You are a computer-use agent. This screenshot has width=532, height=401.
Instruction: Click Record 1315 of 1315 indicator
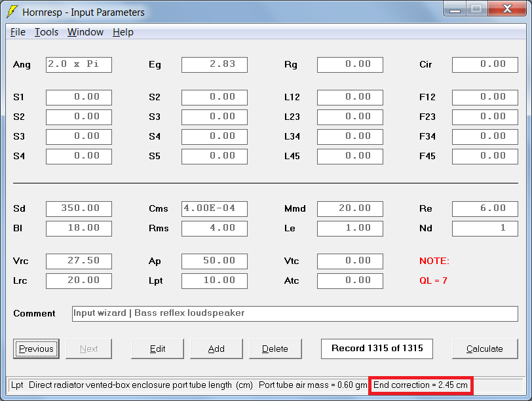click(x=377, y=349)
